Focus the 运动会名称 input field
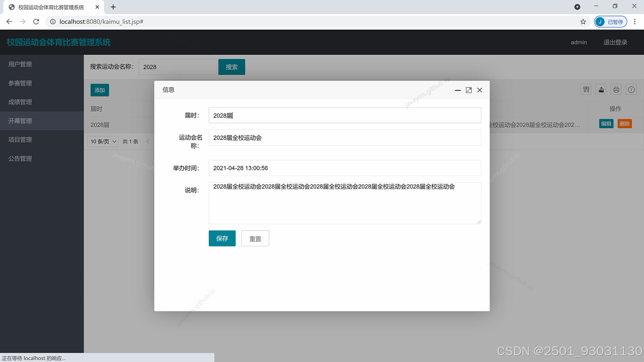 tap(345, 137)
